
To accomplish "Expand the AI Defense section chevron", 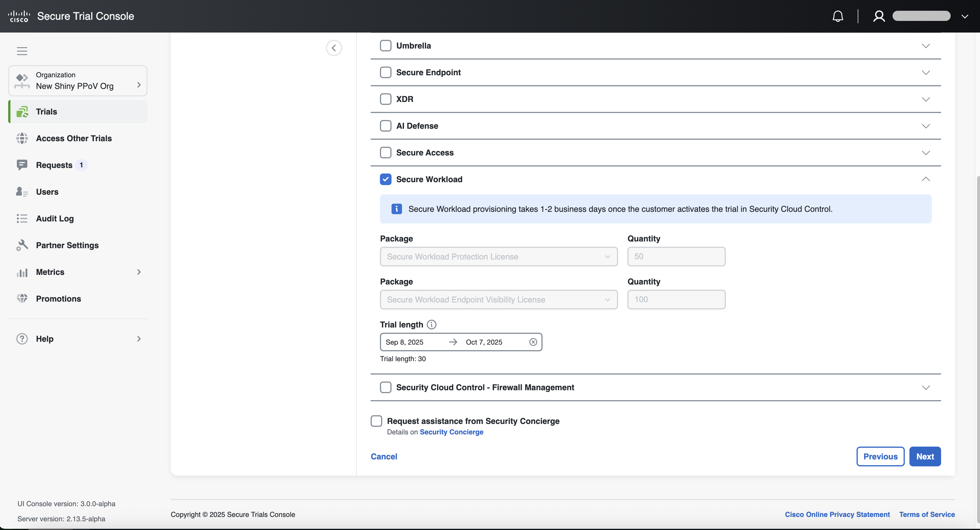I will coord(926,126).
